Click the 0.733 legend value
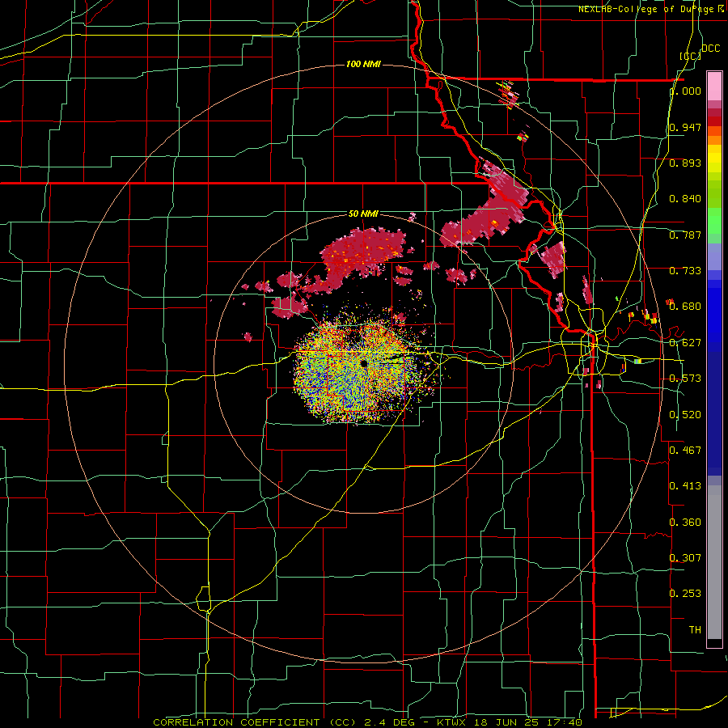The height and width of the screenshot is (728, 728). [685, 271]
